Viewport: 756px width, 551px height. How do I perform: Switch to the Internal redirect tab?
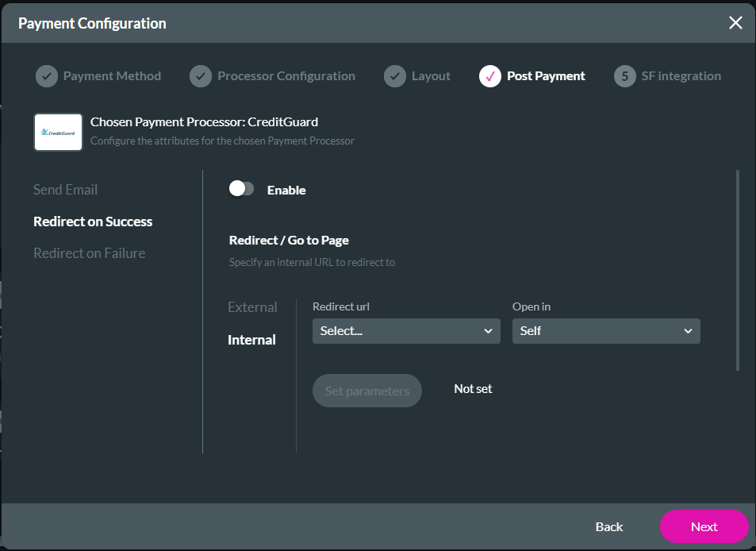click(251, 340)
